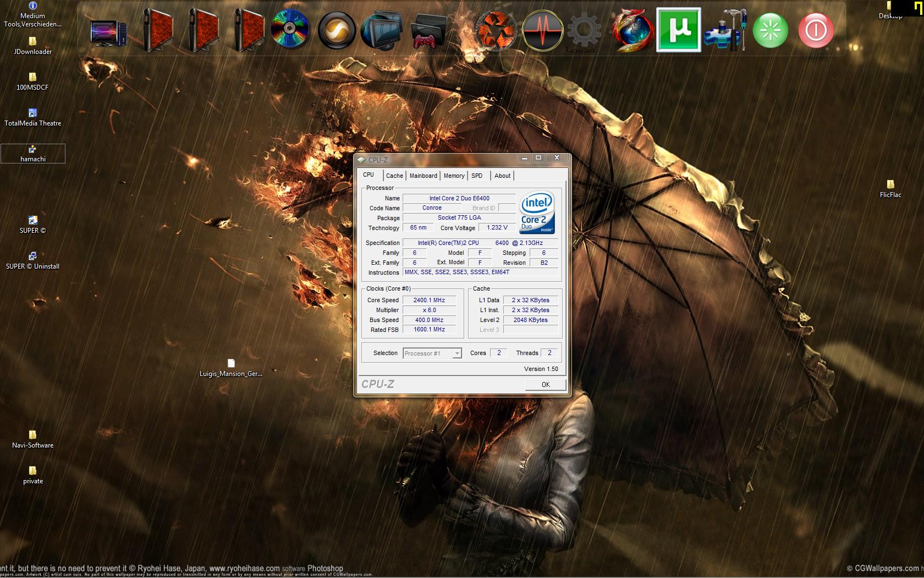
Task: Launch the SUPER © desktop shortcut
Action: [32, 225]
